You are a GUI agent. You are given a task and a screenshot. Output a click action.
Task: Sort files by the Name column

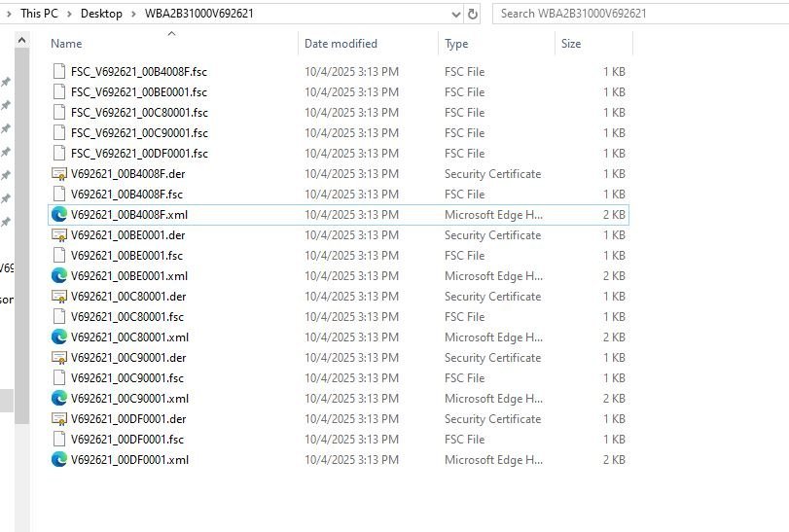click(x=66, y=44)
